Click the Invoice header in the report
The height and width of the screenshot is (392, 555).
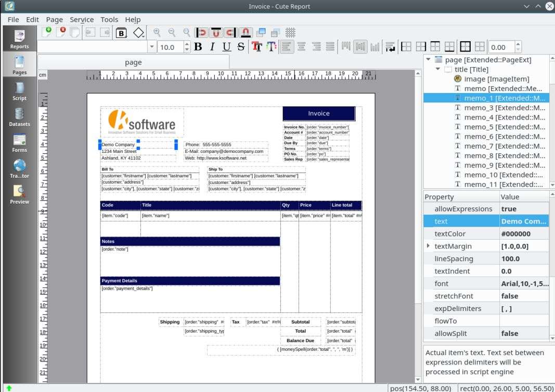pos(318,113)
